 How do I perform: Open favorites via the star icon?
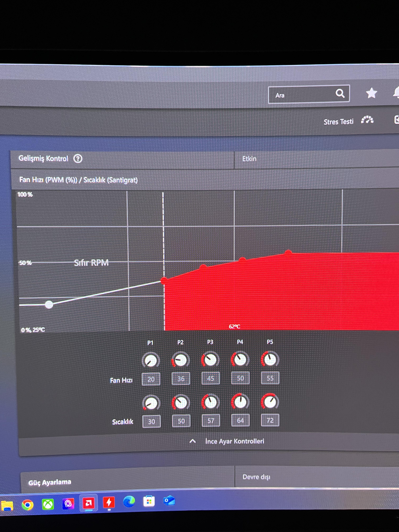(x=371, y=93)
